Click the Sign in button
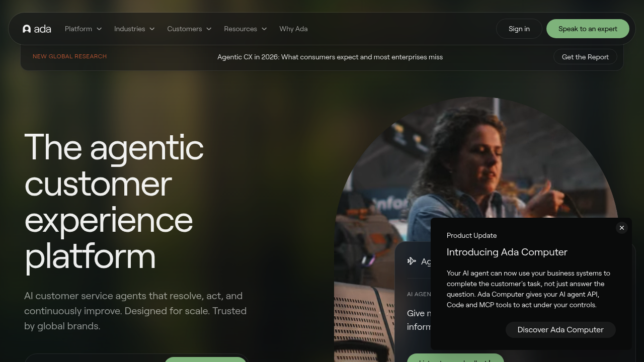This screenshot has height=362, width=644. [x=519, y=29]
